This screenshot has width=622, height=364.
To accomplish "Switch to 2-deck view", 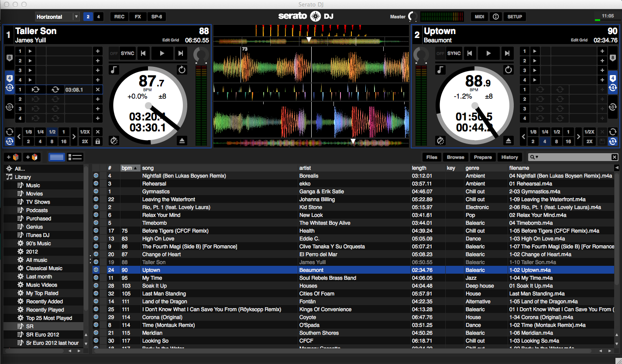I will click(x=88, y=17).
